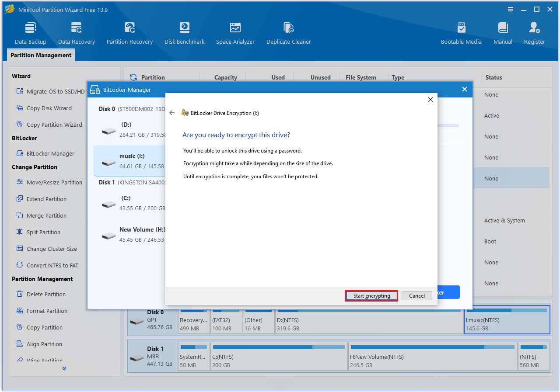Open BitLocker Manager in sidebar
560x392 pixels.
pos(45,153)
